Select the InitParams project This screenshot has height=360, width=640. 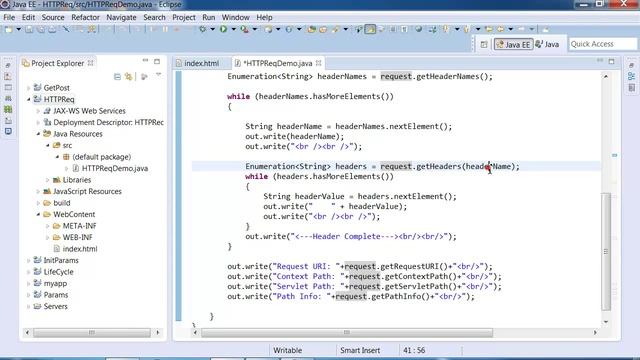[x=61, y=260]
